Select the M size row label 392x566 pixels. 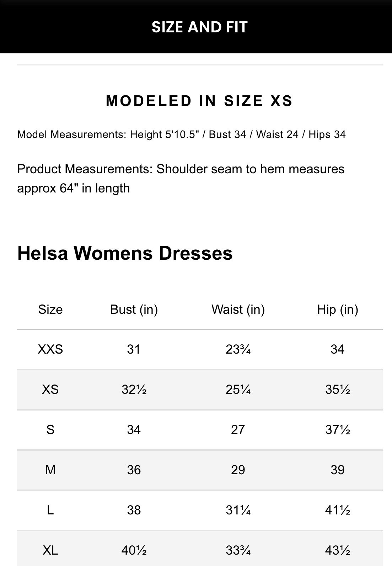point(50,470)
